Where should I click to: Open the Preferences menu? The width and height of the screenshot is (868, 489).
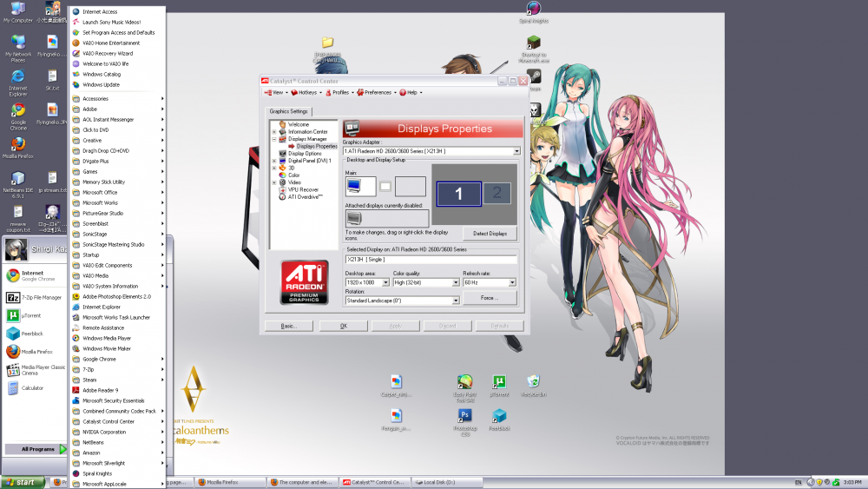pyautogui.click(x=377, y=92)
